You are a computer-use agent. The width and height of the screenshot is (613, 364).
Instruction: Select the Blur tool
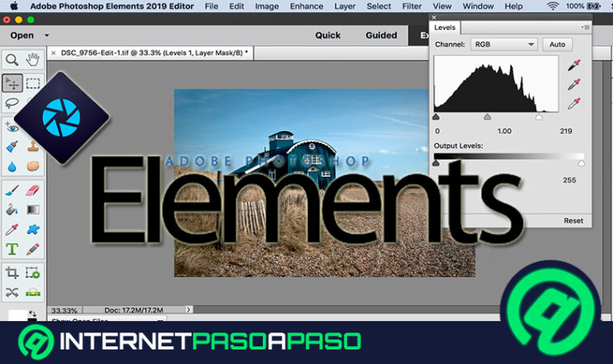(12, 167)
